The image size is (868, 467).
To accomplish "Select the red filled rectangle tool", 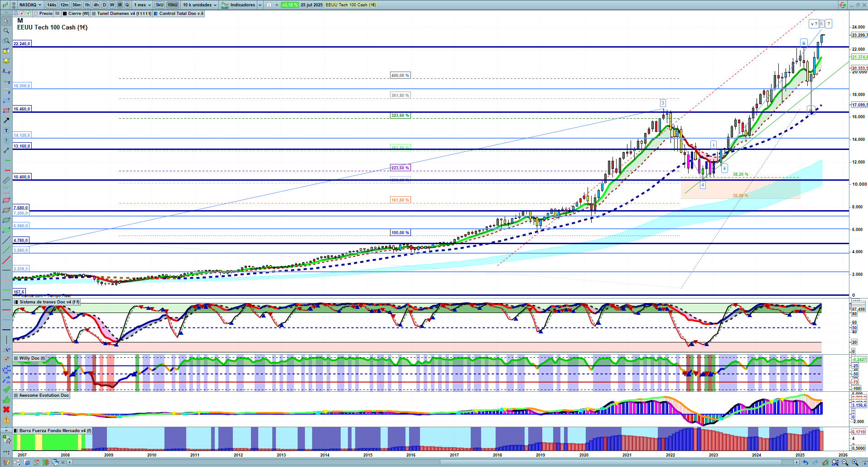I will click(6, 111).
